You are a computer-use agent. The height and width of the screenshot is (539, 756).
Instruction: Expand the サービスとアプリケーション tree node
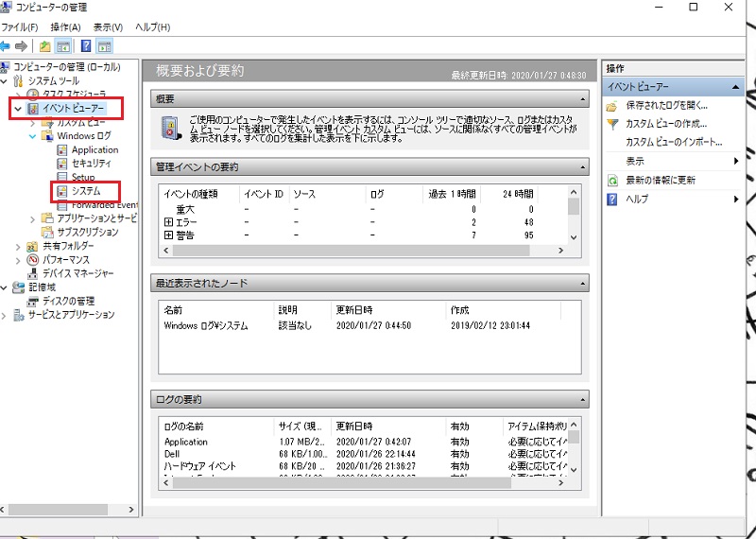tap(5, 315)
